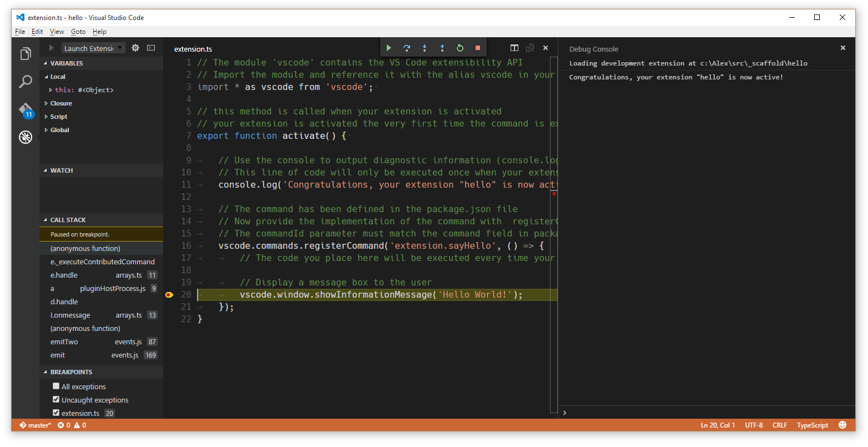Step into the function call
The image size is (868, 447).
425,48
